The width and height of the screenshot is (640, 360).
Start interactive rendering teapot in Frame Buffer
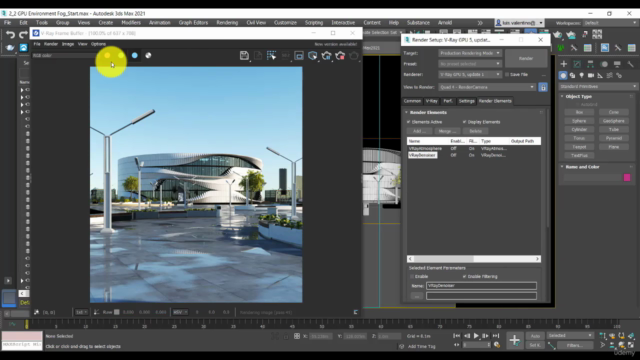pyautogui.click(x=327, y=56)
